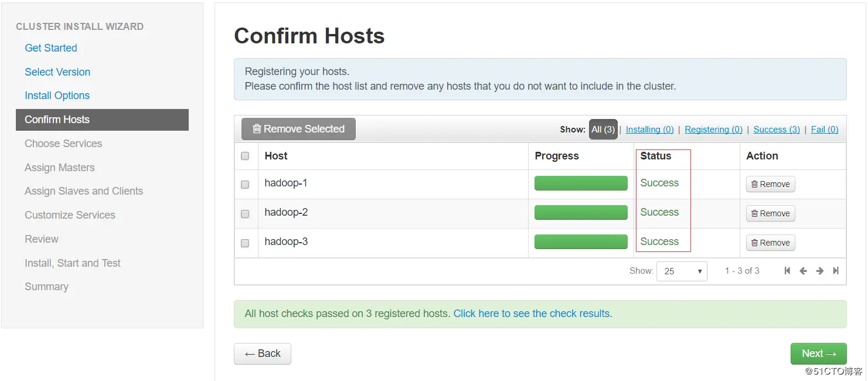The image size is (868, 381).
Task: Tick the checkbox for hadoop-1
Action: (245, 184)
